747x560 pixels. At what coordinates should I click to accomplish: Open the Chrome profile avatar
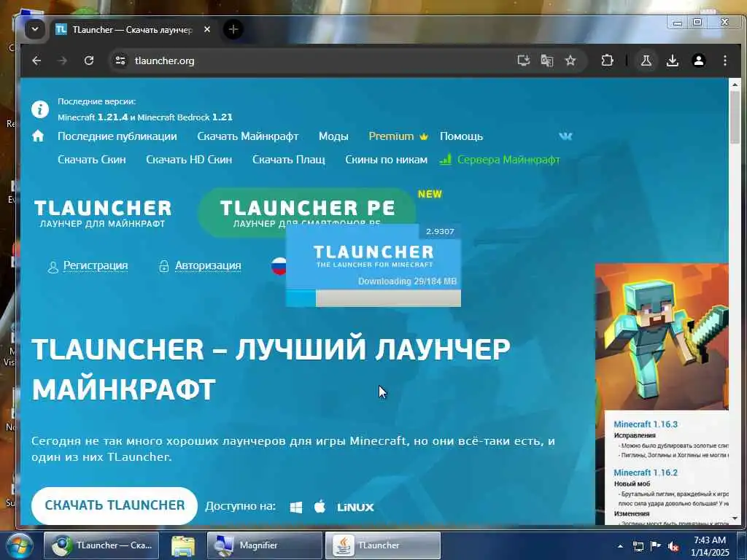[x=698, y=61]
